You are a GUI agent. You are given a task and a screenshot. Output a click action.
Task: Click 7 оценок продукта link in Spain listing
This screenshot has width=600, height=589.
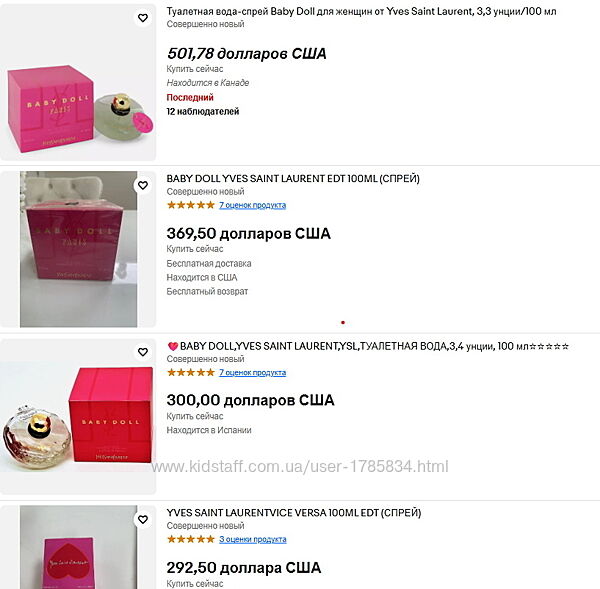point(253,372)
